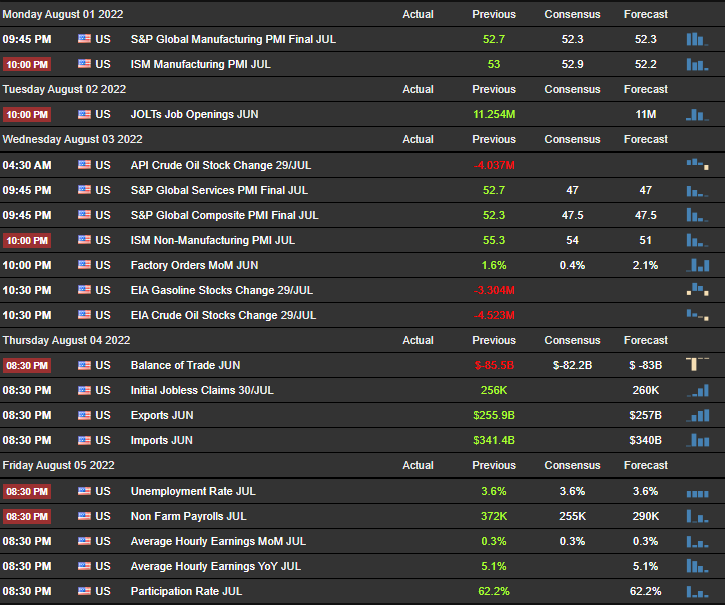Open chart icon for ISM Manufacturing PMI JUL

[697, 64]
